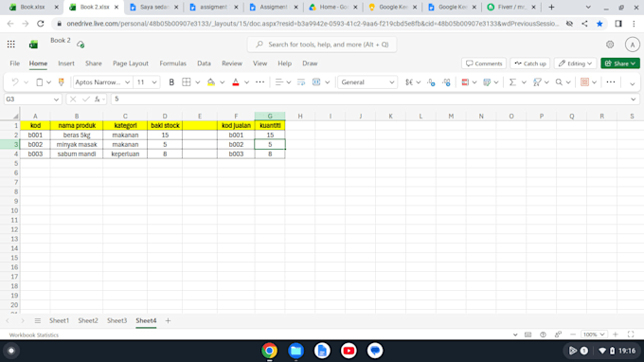Click the Sort and Filter icon
Viewport: 644px width, 362px height.
[x=537, y=82]
